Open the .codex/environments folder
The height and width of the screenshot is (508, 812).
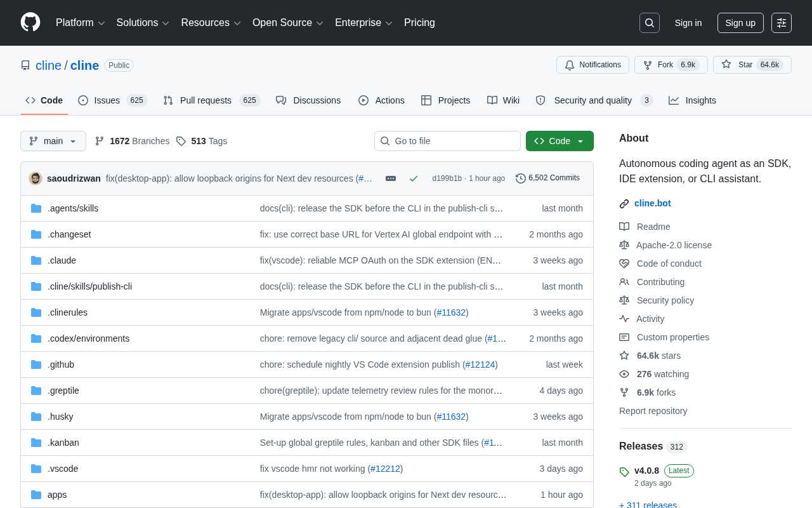pos(88,338)
